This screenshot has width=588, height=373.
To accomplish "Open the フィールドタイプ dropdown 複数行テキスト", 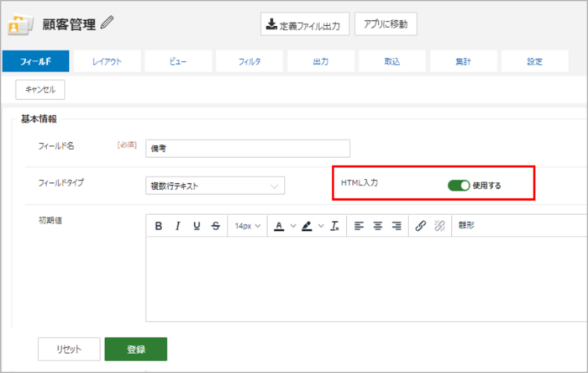I will coord(215,186).
